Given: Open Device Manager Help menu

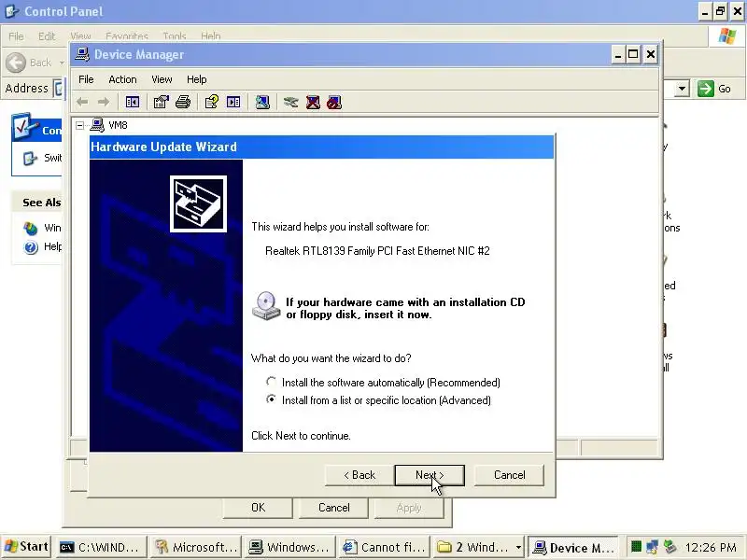Looking at the screenshot, I should pyautogui.click(x=196, y=79).
